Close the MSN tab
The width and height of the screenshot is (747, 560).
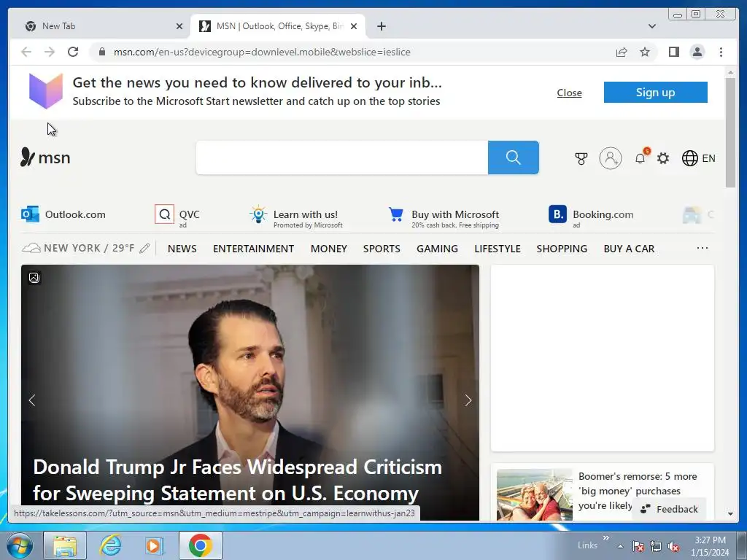point(354,26)
